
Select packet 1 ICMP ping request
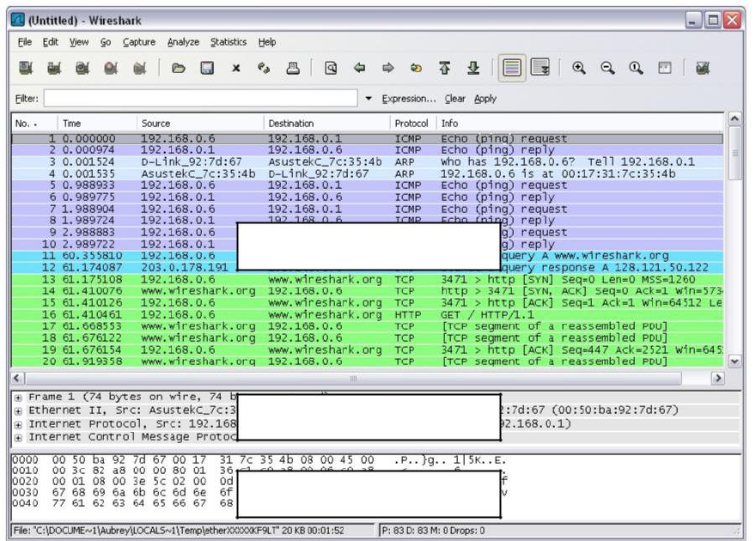(x=368, y=139)
